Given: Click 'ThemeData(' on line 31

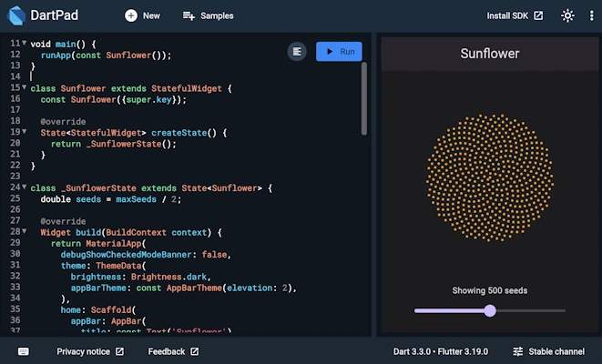Looking at the screenshot, I should pyautogui.click(x=121, y=266).
